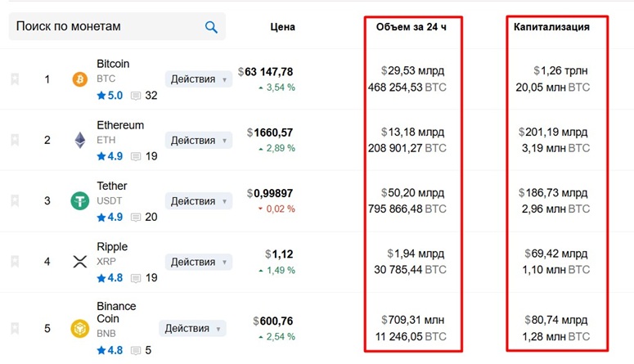This screenshot has height=364, width=634.
Task: Click the magnifier search icon
Action: point(211,27)
